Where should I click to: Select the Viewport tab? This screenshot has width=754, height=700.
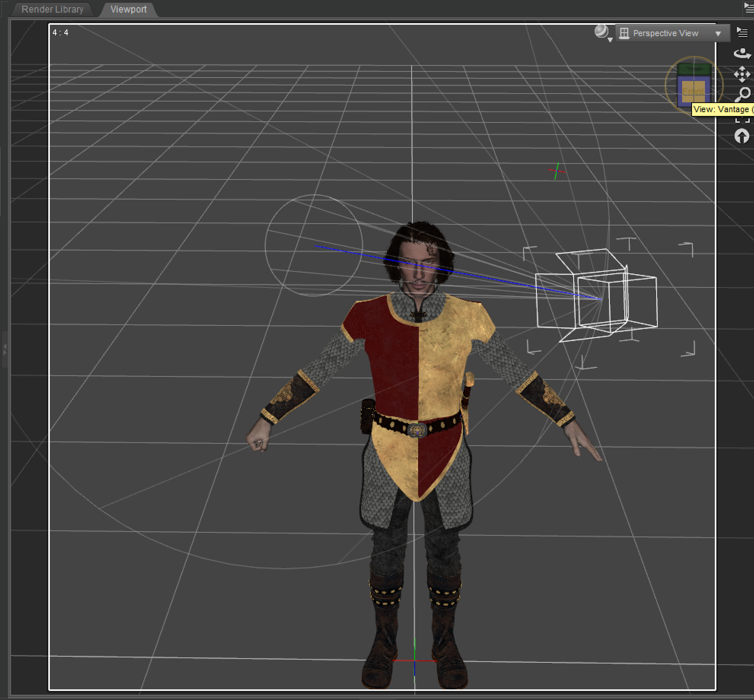point(128,9)
